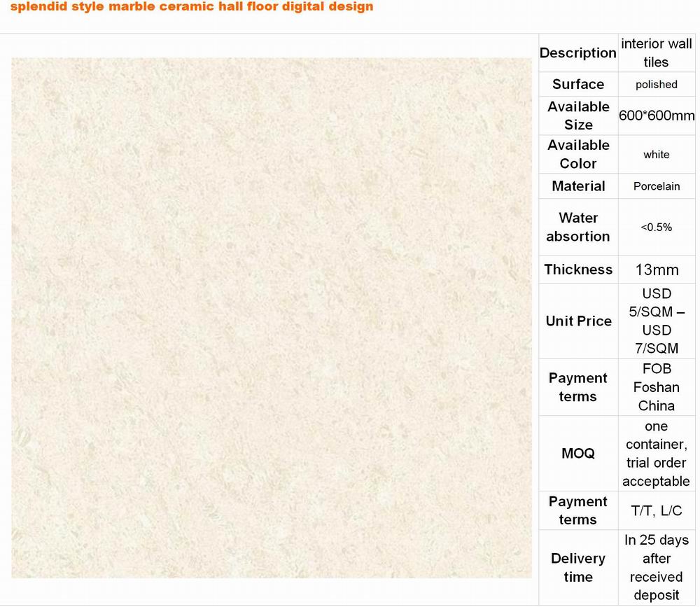Click the 'white' color value
The image size is (700, 607).
pyautogui.click(x=656, y=155)
